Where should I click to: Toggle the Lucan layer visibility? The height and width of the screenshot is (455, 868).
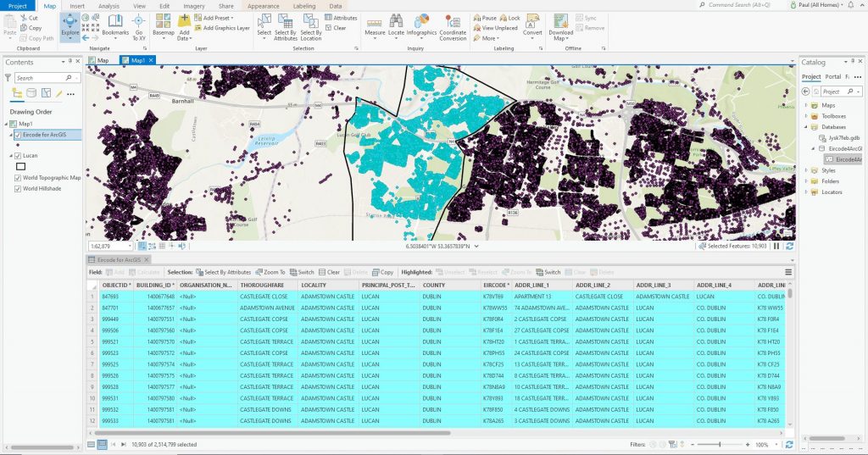[x=19, y=156]
